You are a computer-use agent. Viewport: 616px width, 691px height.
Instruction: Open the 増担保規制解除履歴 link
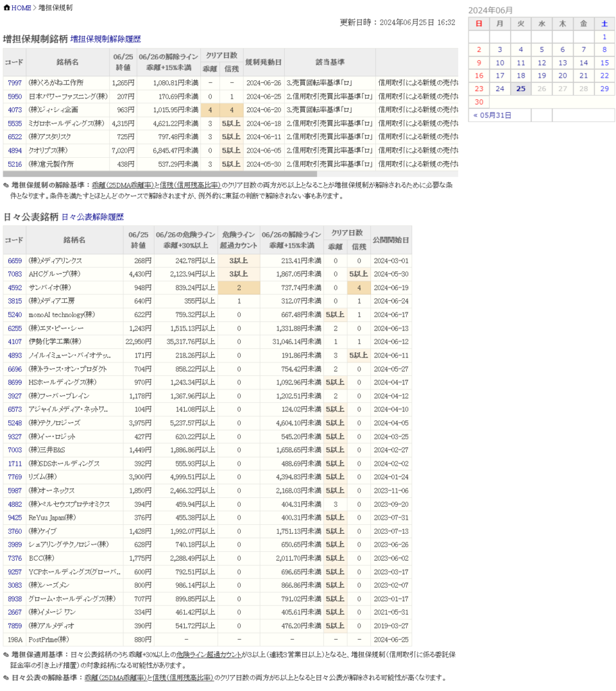pyautogui.click(x=106, y=39)
